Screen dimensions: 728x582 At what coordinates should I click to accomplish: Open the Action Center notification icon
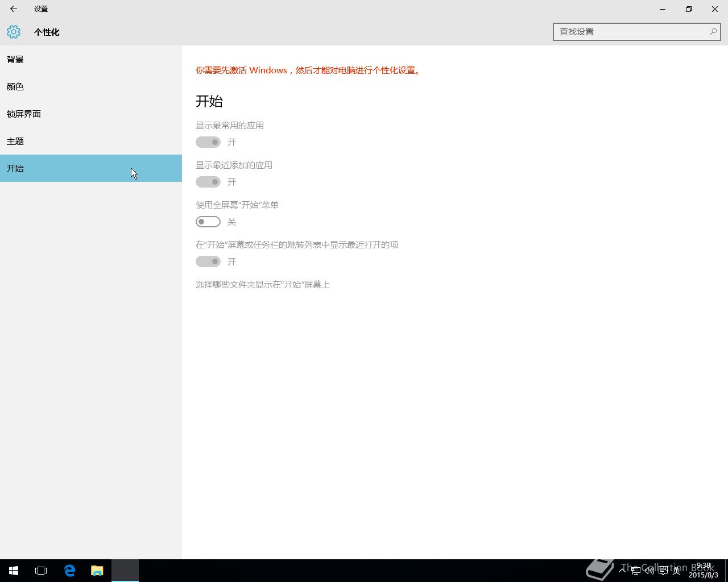coord(663,571)
